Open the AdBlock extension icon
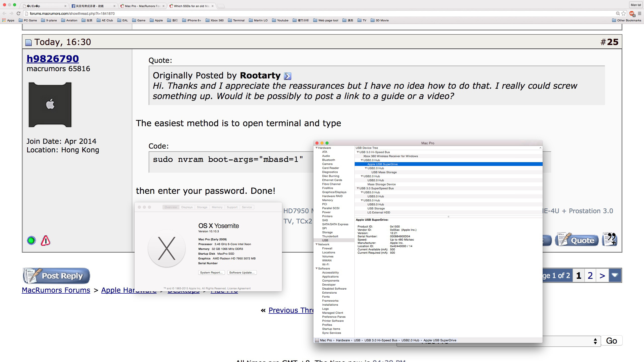Image resolution: width=644 pixels, height=362 pixels. tap(632, 14)
